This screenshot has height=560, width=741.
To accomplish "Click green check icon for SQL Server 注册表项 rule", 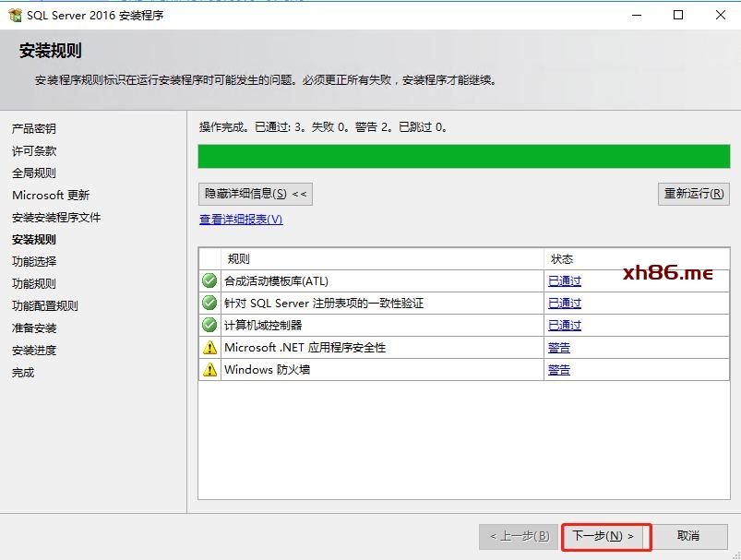I will [209, 303].
